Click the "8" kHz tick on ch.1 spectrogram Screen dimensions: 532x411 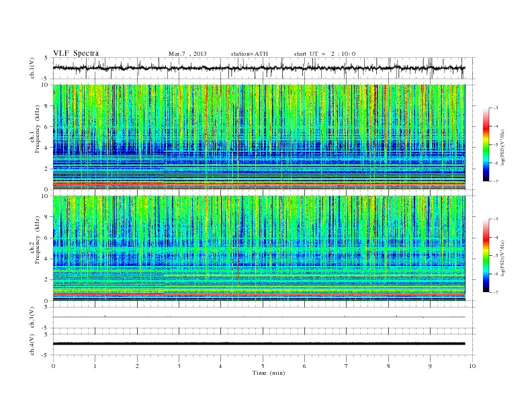pyautogui.click(x=47, y=106)
